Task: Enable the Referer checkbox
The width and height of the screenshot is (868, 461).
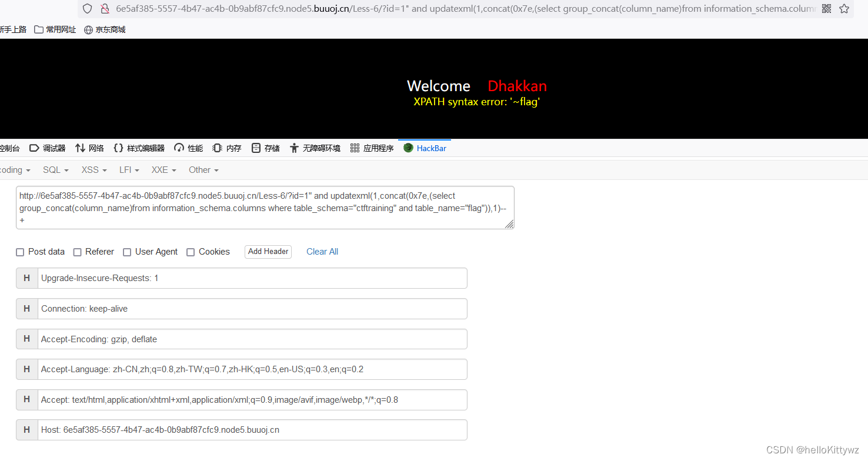Action: click(77, 252)
